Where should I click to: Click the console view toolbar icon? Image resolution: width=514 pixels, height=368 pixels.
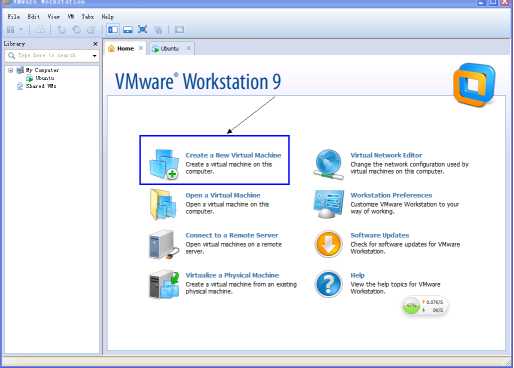179,30
